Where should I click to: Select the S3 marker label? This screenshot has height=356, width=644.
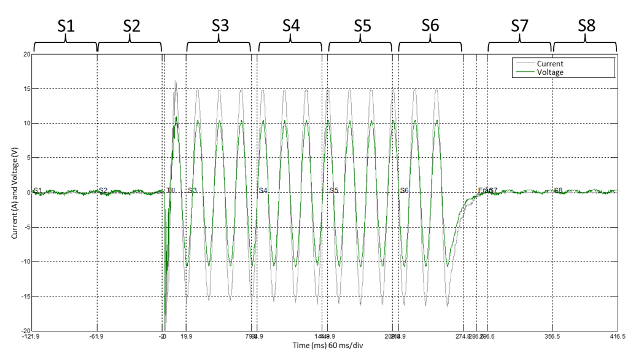tap(192, 191)
